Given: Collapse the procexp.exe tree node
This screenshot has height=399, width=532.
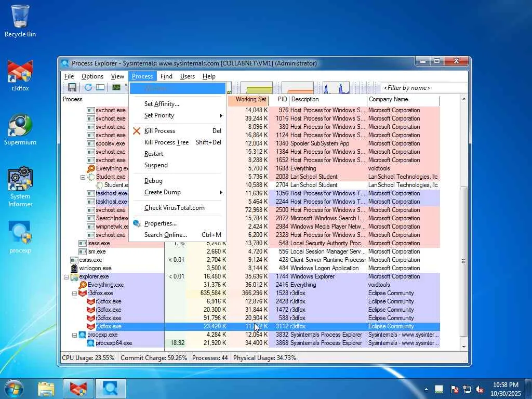Looking at the screenshot, I should tap(74, 335).
